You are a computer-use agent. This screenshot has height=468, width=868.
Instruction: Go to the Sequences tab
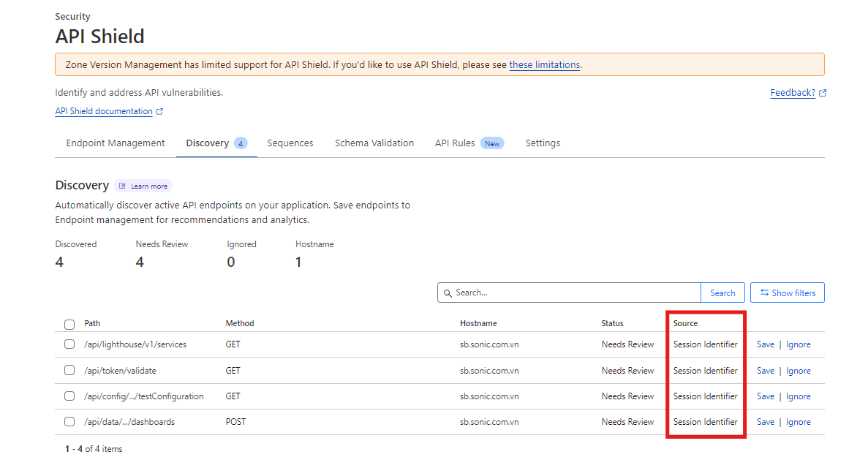[x=290, y=143]
